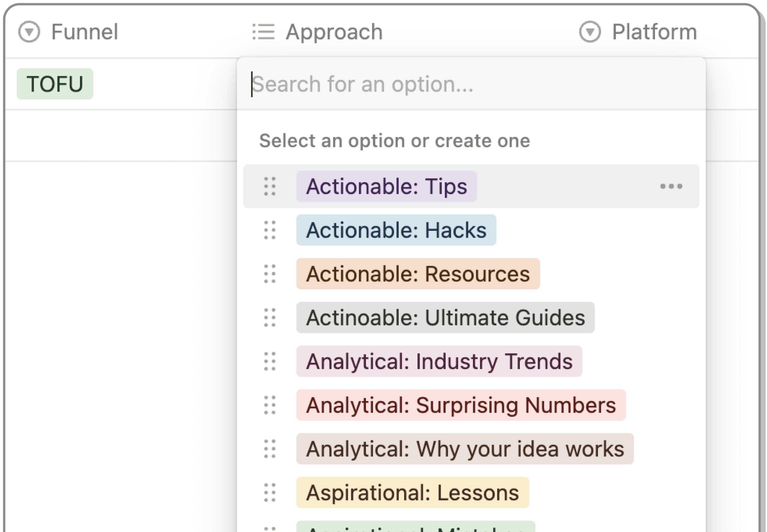Click the drag handle beside Actinoable: Ultimate Guides
Image resolution: width=767 pixels, height=532 pixels.
coord(270,317)
